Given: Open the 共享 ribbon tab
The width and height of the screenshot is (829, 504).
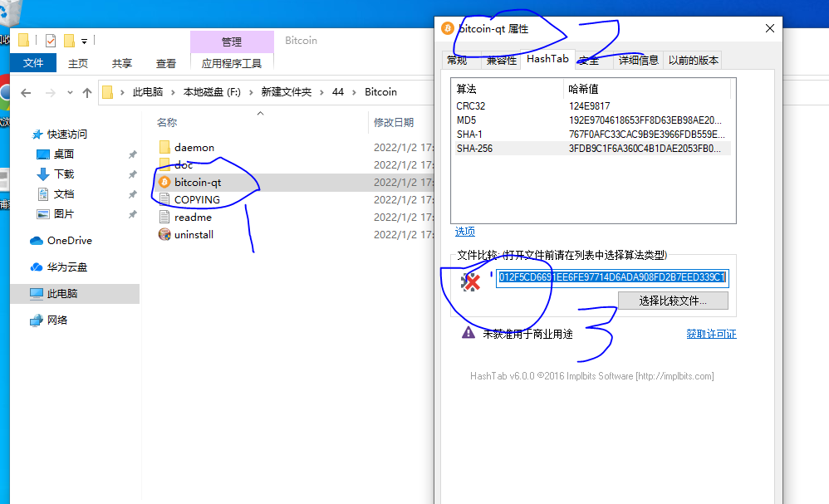Looking at the screenshot, I should click(122, 63).
